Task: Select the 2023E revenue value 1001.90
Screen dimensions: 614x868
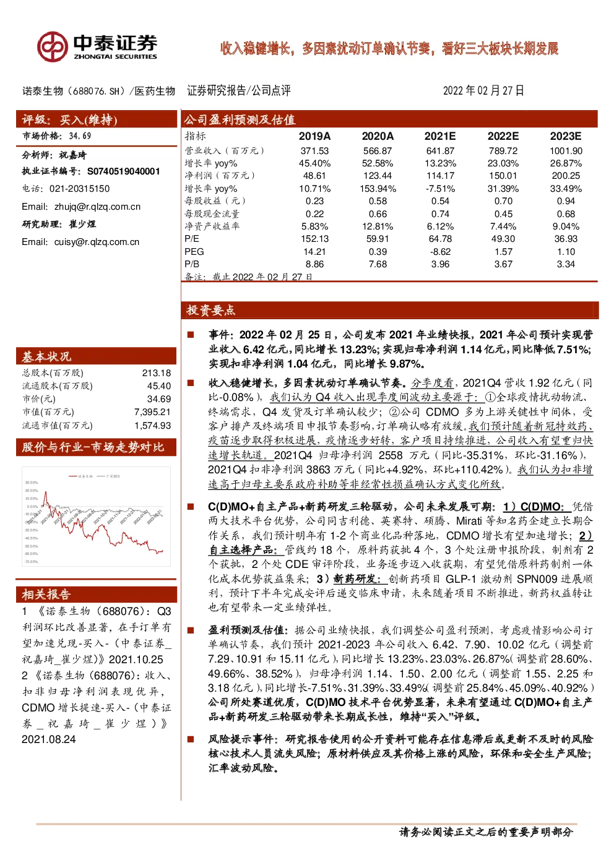Action: point(566,151)
